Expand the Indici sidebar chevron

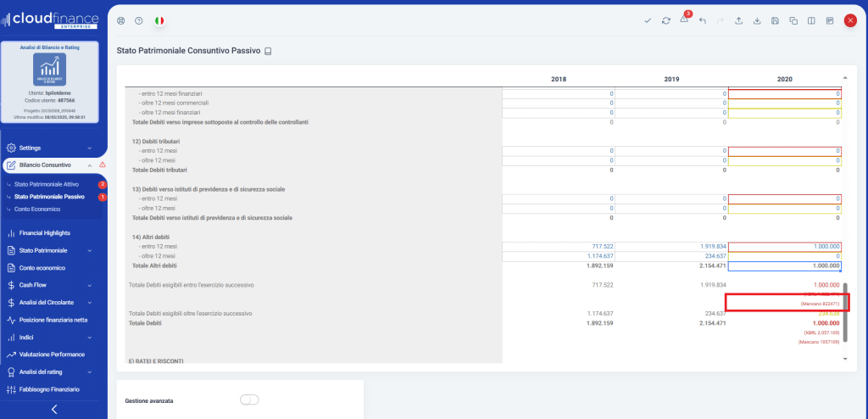90,337
